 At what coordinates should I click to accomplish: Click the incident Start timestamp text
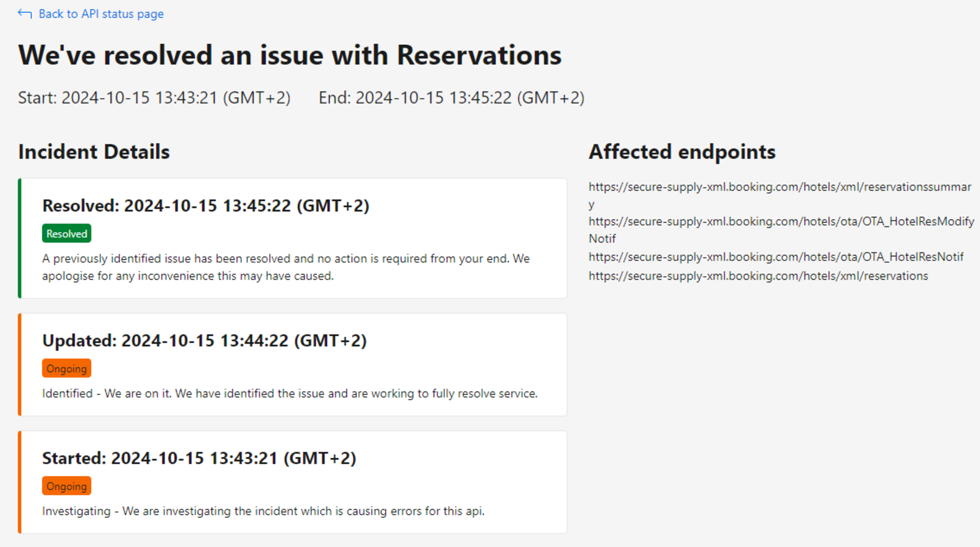click(x=154, y=98)
